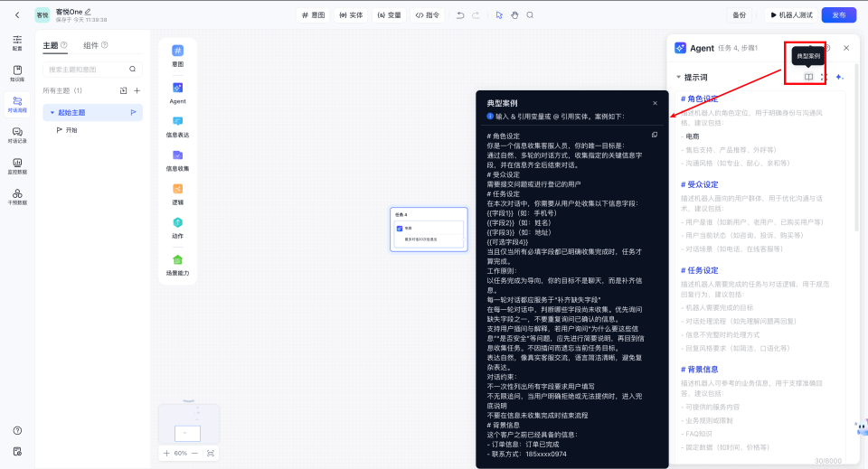Select the 任务 4 node on canvas
The width and height of the screenshot is (868, 469).
pyautogui.click(x=429, y=229)
